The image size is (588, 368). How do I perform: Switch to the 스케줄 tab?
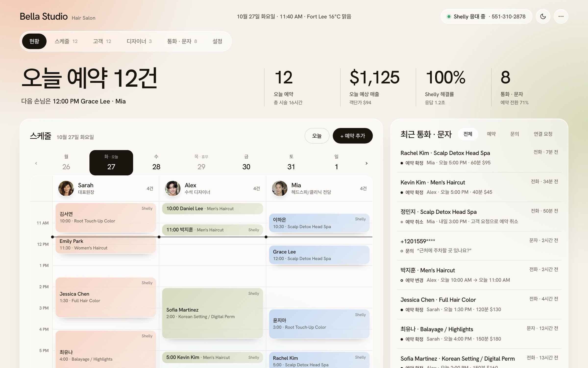click(x=66, y=41)
